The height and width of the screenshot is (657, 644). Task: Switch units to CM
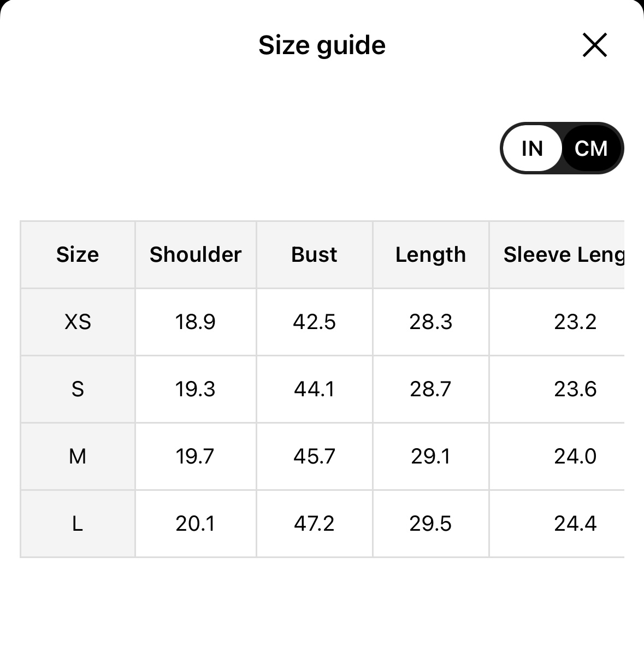click(591, 148)
